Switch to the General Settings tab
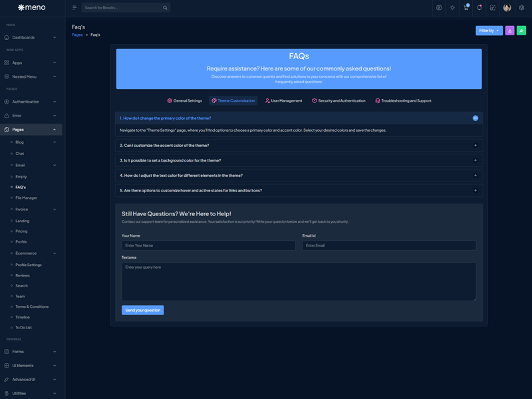 click(x=184, y=101)
